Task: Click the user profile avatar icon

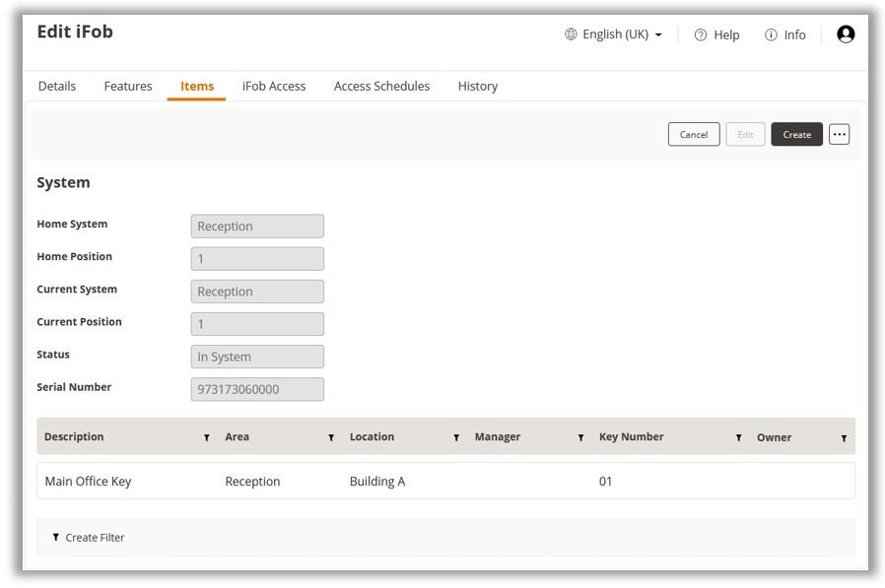Action: tap(845, 34)
